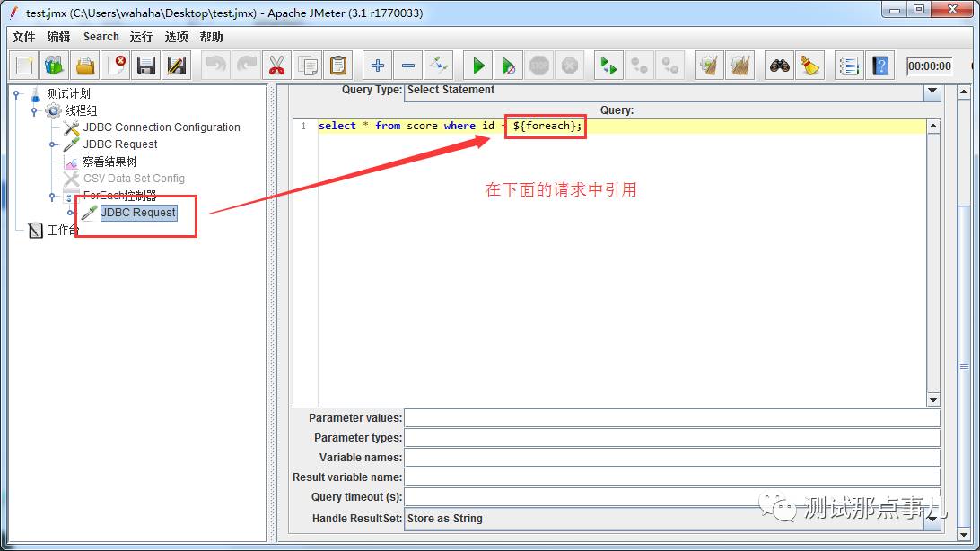Screen dimensions: 980x551
Task: Collapse the 线程组 tree node
Action: click(x=34, y=111)
